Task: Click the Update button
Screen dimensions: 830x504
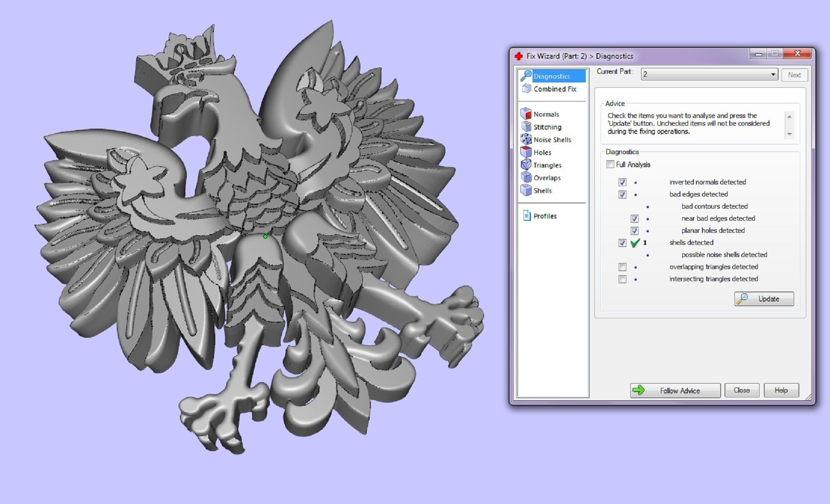Action: point(764,299)
